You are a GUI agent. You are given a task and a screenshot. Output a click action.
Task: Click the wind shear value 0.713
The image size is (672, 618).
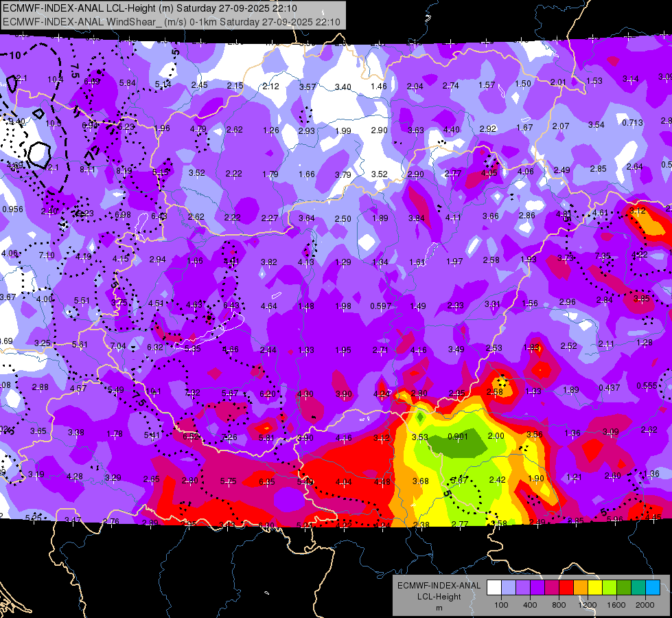(632, 123)
